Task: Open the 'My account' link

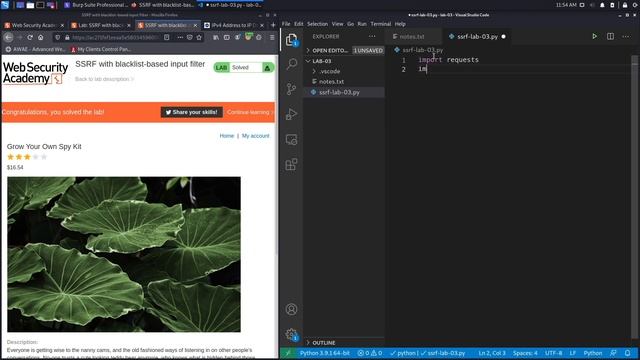Action: (256, 136)
